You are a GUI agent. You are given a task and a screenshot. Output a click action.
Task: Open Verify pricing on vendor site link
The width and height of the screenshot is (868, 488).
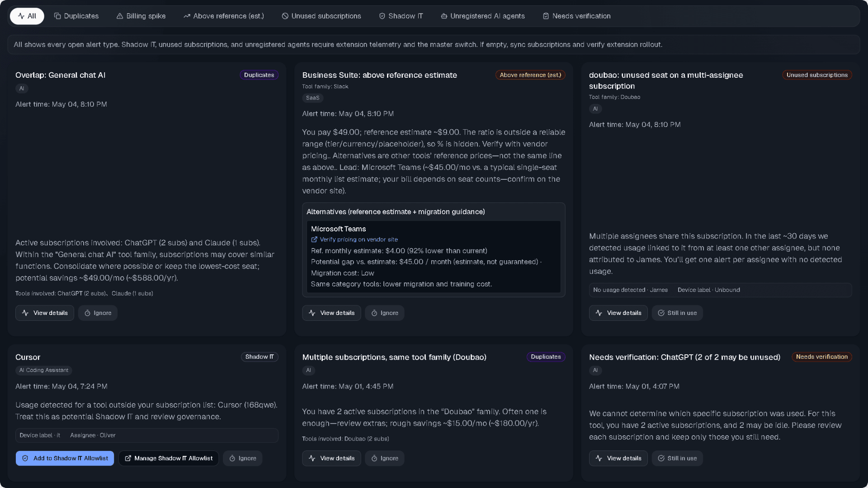[x=354, y=239]
